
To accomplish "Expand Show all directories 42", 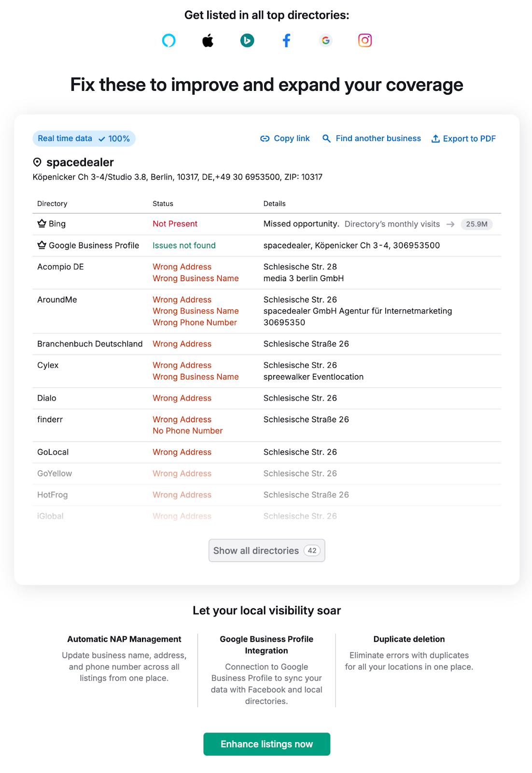I will click(x=267, y=551).
